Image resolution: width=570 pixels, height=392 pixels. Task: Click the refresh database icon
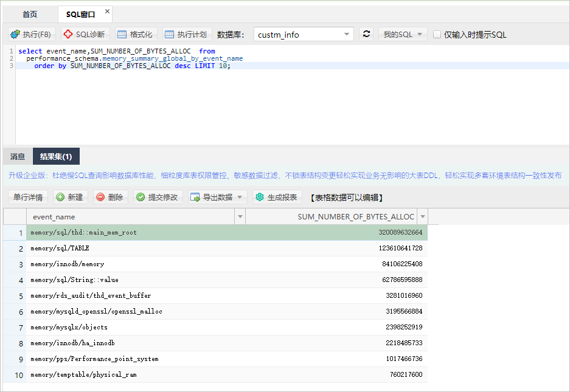click(x=366, y=34)
